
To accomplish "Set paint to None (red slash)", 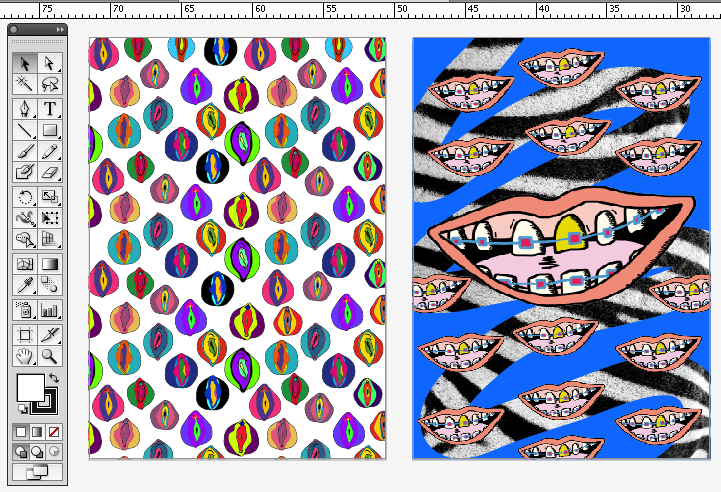I will coord(54,431).
